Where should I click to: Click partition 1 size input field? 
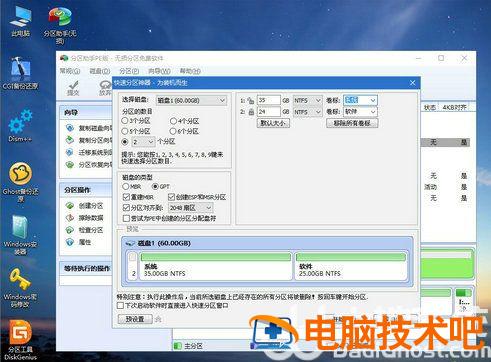[x=269, y=100]
